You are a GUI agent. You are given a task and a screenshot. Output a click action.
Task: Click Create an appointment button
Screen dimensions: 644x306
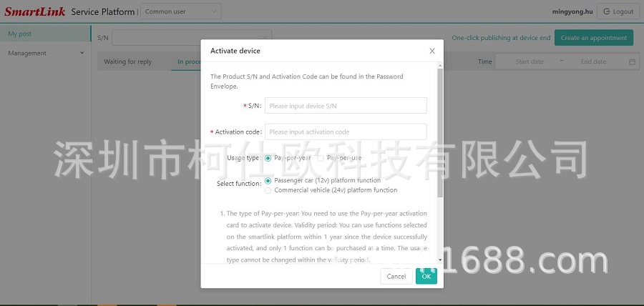click(594, 38)
